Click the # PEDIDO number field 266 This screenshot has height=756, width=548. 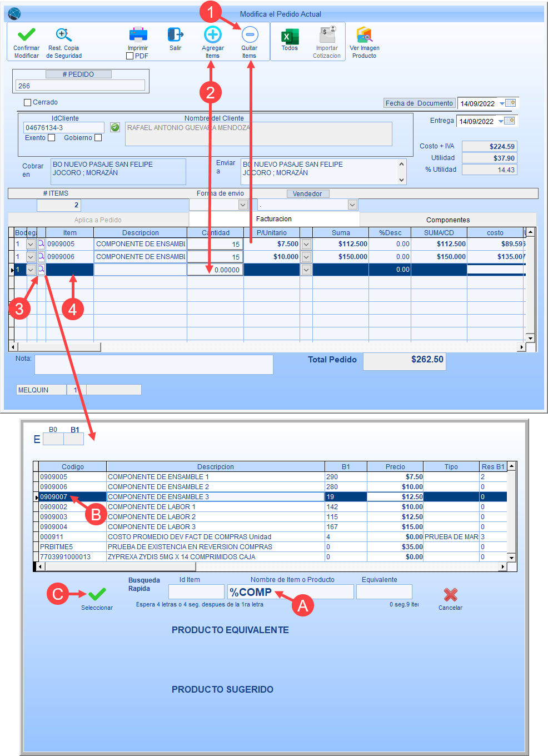(x=81, y=86)
